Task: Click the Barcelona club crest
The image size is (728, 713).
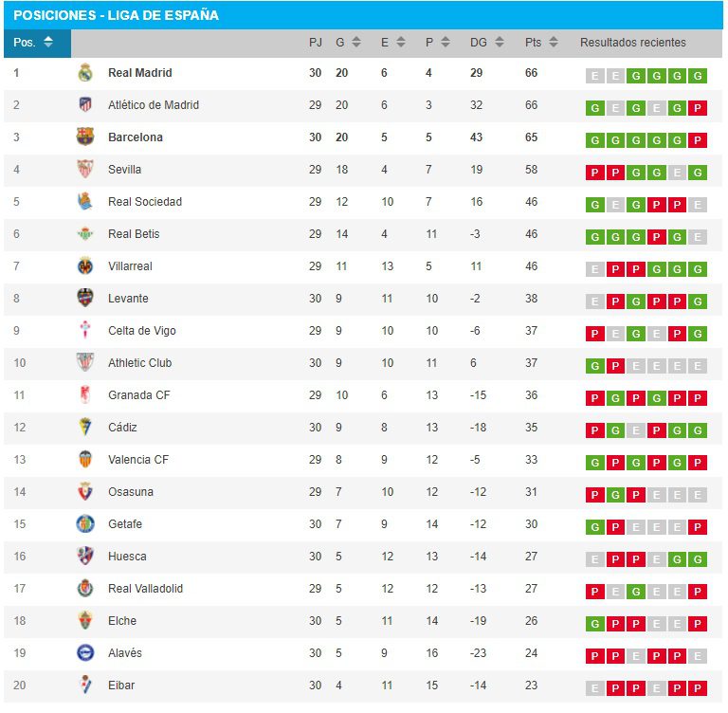Action: 85,137
